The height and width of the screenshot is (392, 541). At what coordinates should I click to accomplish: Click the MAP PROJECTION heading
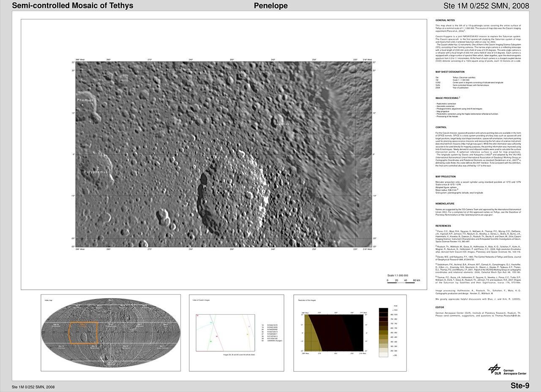click(x=445, y=176)
